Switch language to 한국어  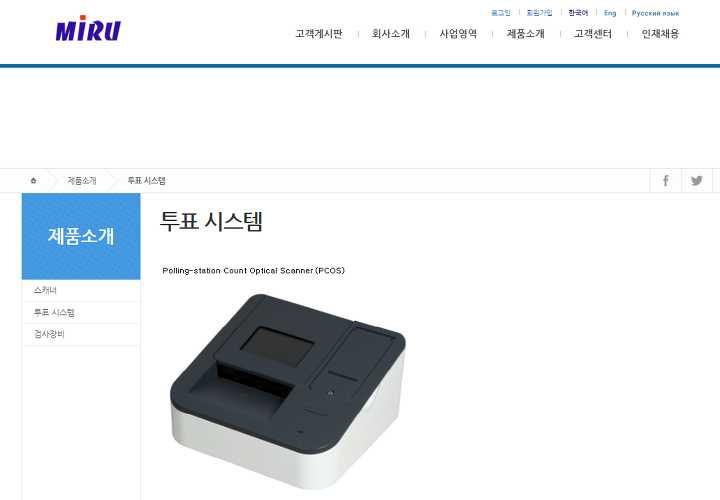pos(578,13)
